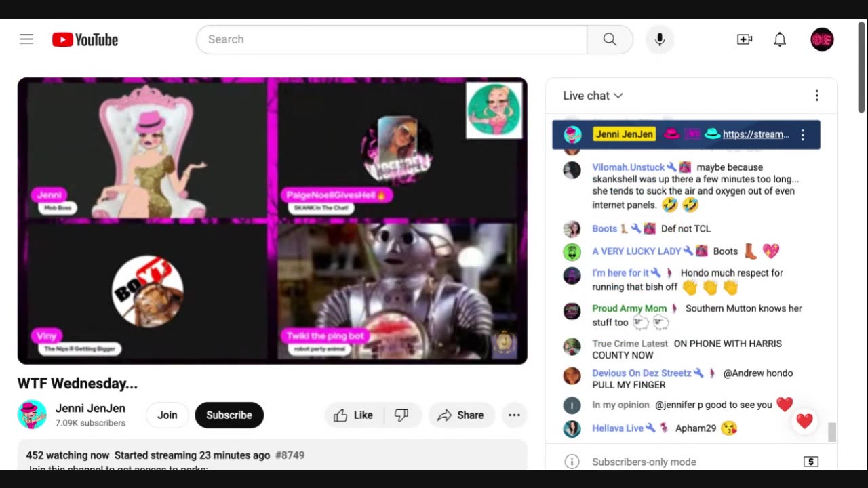Like the video

pos(354,415)
